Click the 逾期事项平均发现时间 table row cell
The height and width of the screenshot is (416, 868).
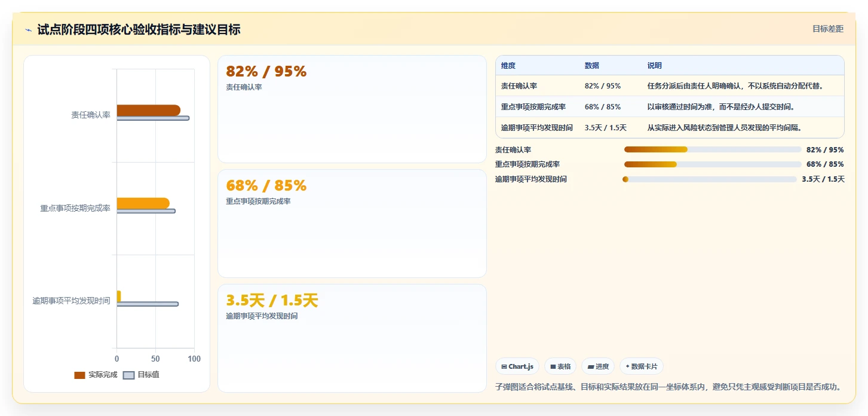tap(537, 128)
